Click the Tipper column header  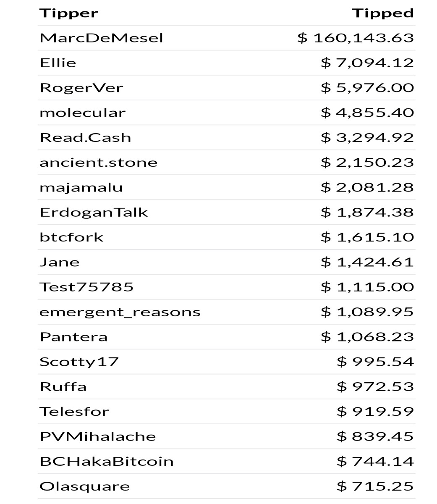[x=68, y=13]
